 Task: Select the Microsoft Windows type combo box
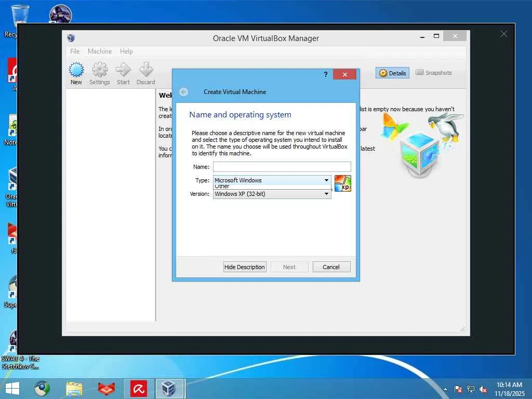(x=272, y=180)
